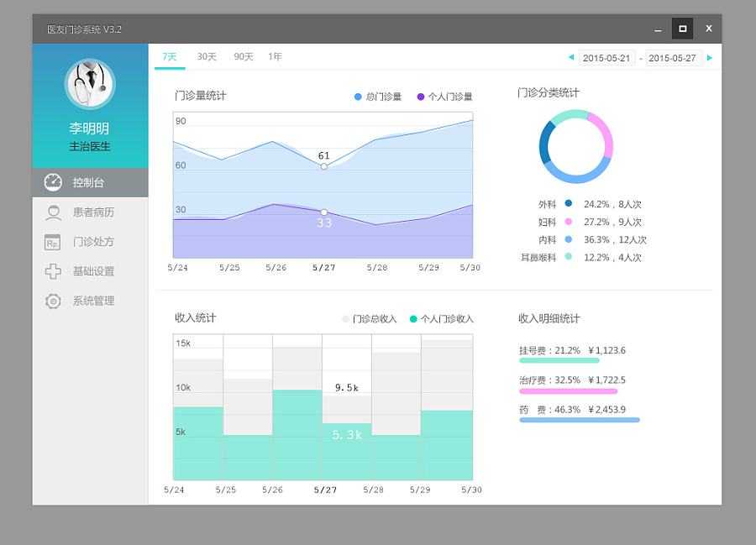Open 患者病历 patient icon in sidebar

tap(53, 212)
